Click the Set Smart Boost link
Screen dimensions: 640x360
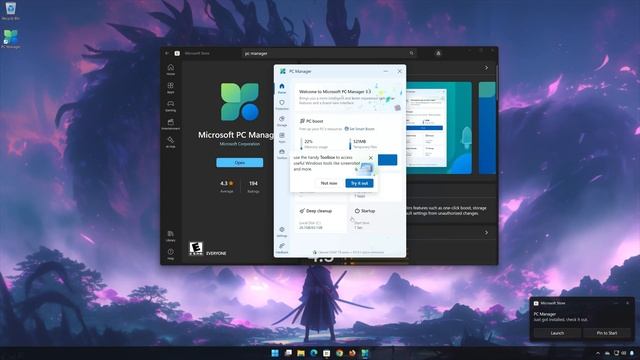point(359,129)
